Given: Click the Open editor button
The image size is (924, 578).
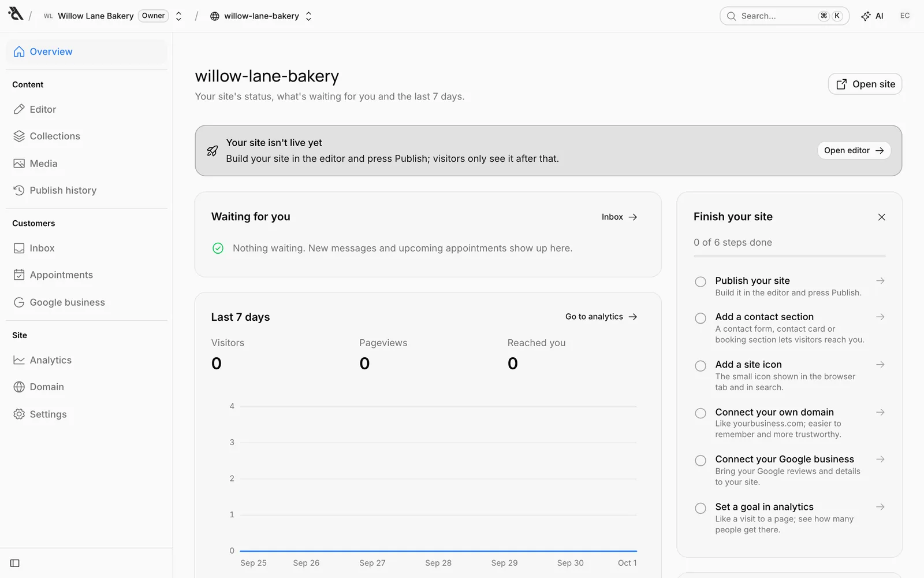Looking at the screenshot, I should click(x=854, y=150).
